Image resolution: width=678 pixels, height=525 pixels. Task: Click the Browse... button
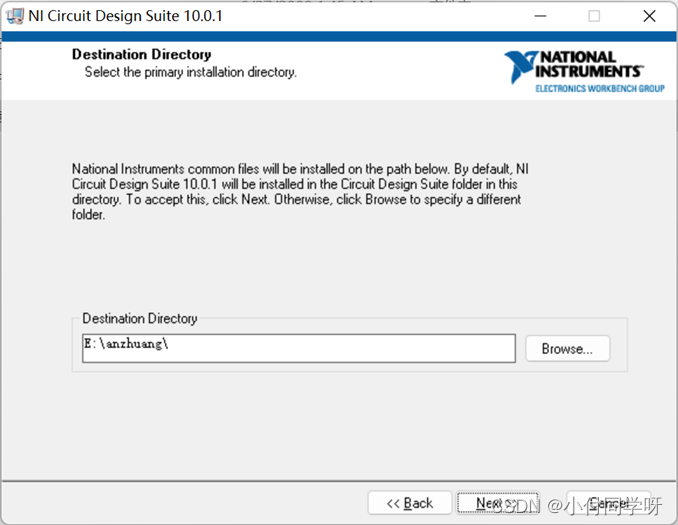click(567, 349)
